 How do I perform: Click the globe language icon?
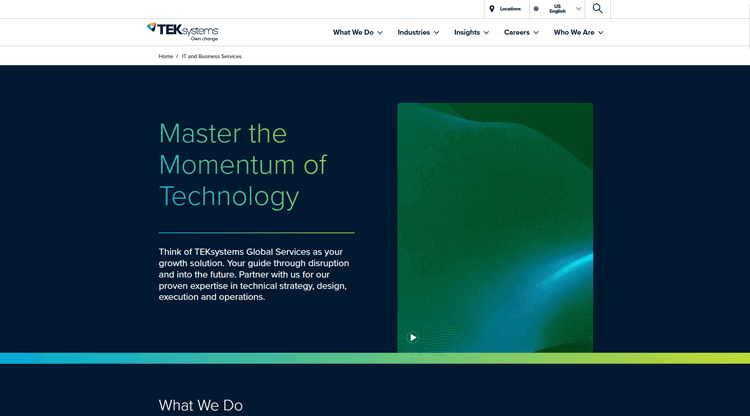point(536,9)
